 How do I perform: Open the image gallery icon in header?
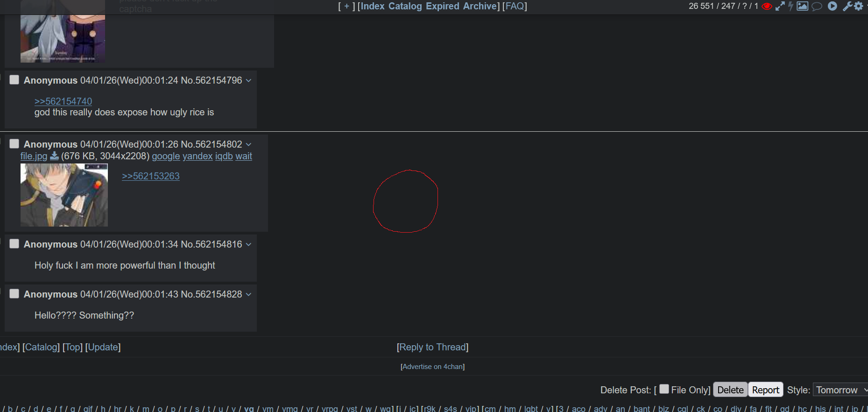click(x=803, y=6)
